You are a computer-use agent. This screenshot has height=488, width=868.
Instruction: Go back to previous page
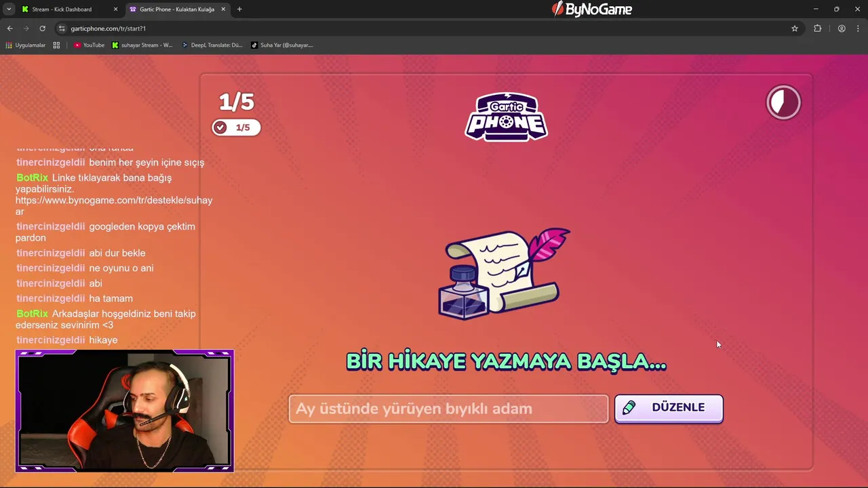9,28
